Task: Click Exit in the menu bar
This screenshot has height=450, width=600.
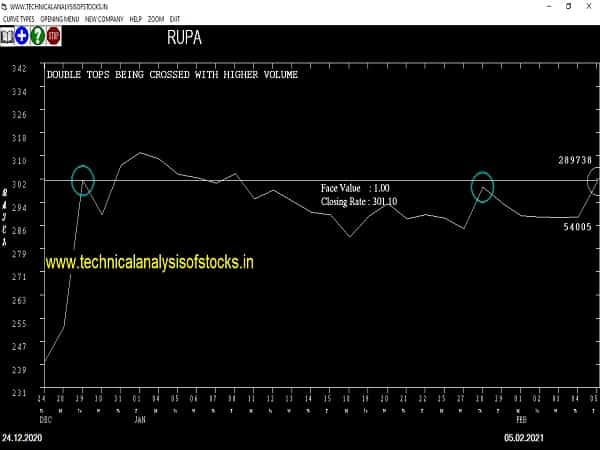Action: tap(175, 19)
